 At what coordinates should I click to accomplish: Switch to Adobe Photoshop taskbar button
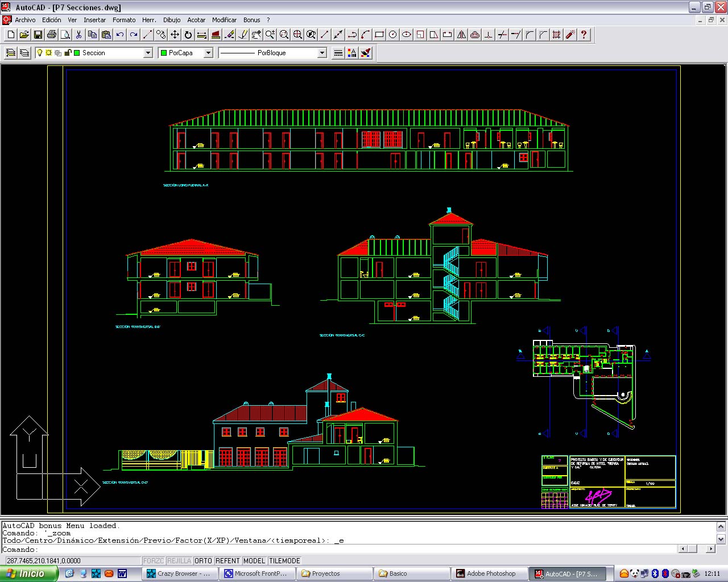pos(489,573)
